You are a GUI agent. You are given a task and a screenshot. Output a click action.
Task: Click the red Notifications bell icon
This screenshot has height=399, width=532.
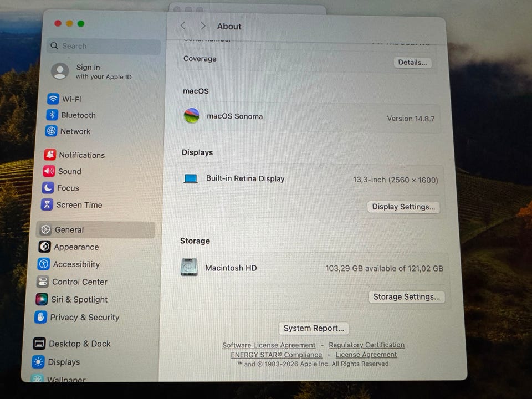[50, 155]
